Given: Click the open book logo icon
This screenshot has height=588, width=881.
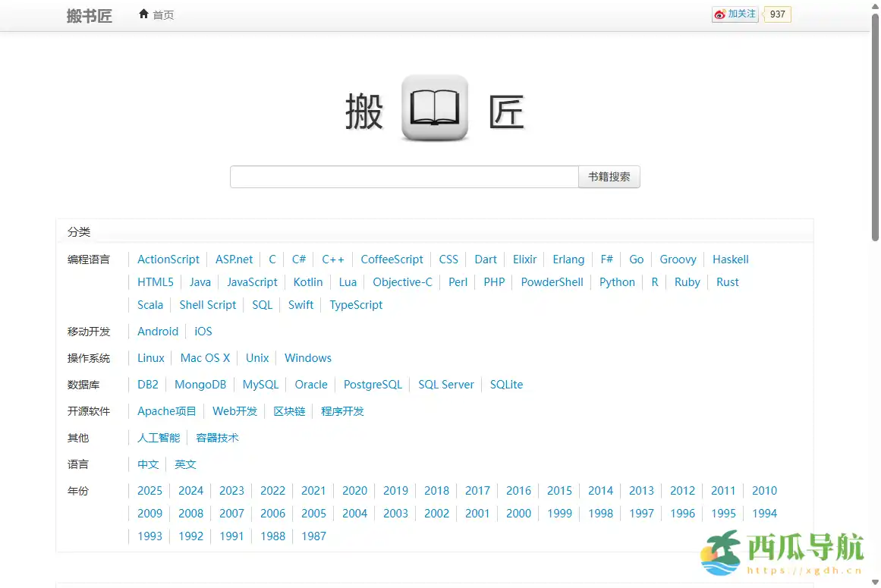Looking at the screenshot, I should coord(434,106).
